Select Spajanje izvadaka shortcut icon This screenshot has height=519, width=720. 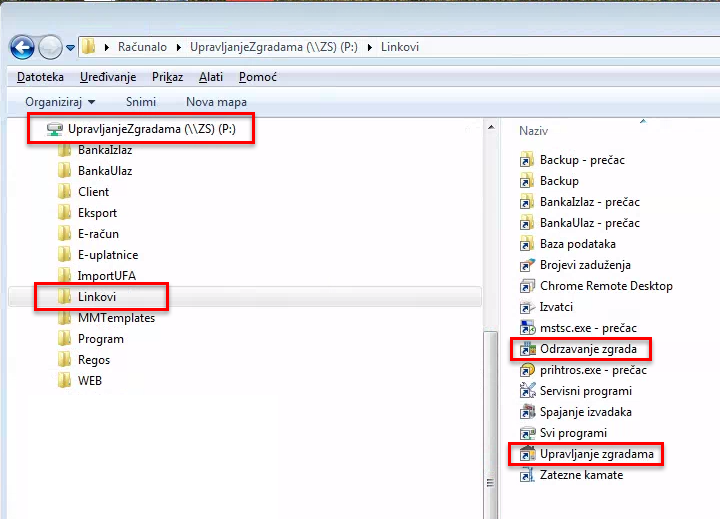pyautogui.click(x=527, y=412)
